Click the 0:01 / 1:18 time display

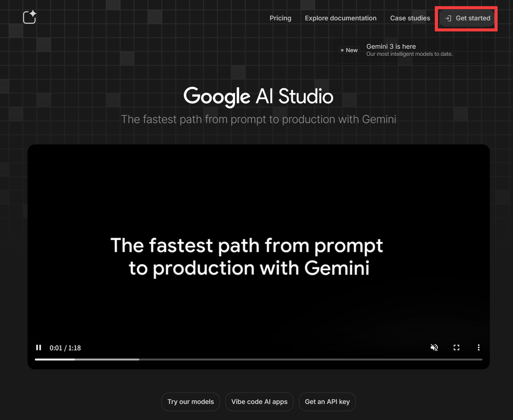[x=65, y=348]
